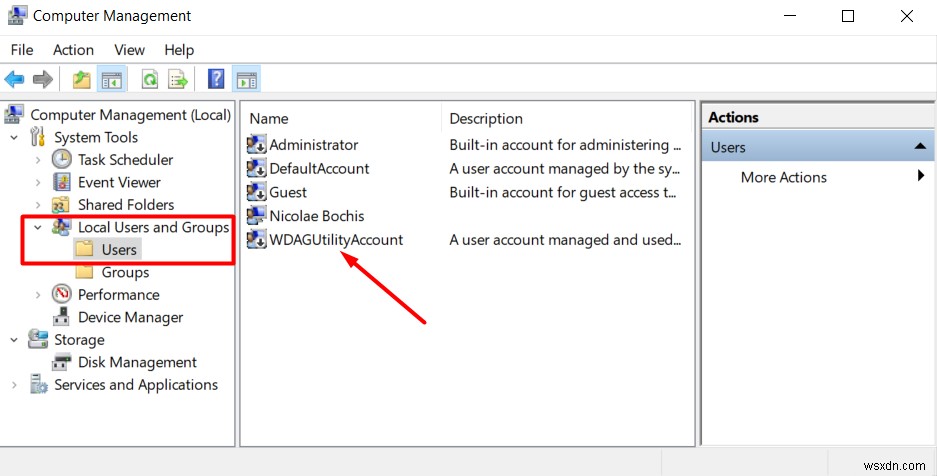Collapse the Local Users and Groups node
Image resolution: width=937 pixels, height=476 pixels.
(x=38, y=228)
